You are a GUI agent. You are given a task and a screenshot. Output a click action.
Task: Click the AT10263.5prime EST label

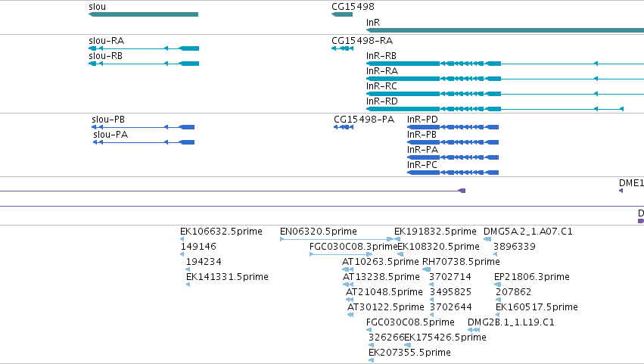pos(381,262)
